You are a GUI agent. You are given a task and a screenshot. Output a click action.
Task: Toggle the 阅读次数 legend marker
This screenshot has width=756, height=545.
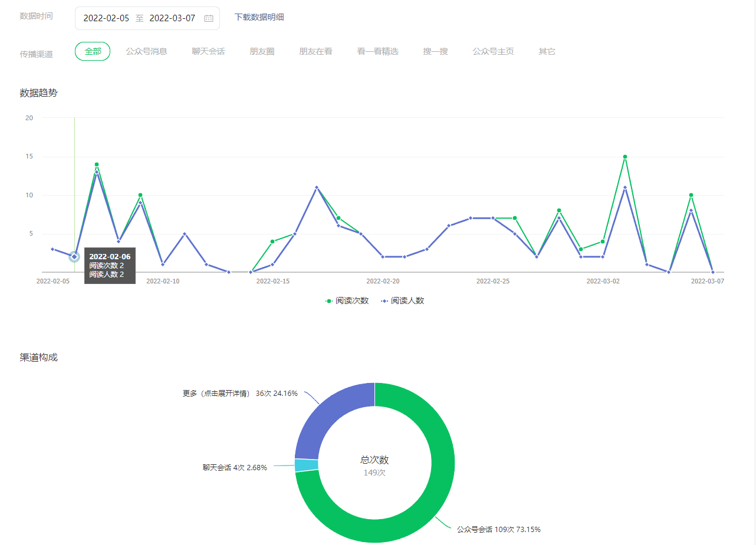tap(329, 300)
